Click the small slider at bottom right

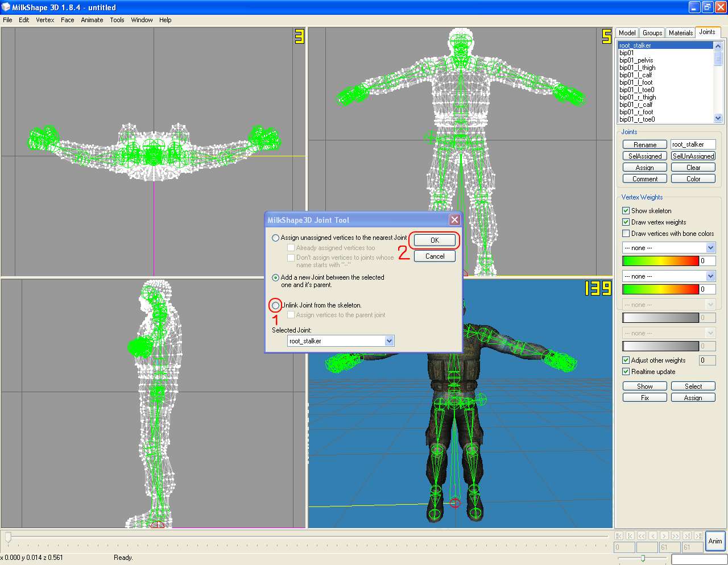643,559
